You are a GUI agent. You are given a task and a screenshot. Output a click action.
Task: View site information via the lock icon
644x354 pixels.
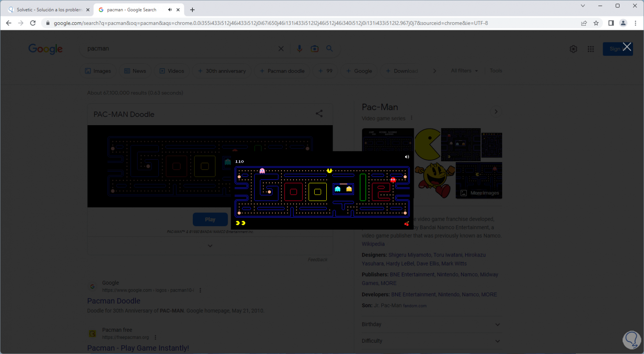[48, 23]
